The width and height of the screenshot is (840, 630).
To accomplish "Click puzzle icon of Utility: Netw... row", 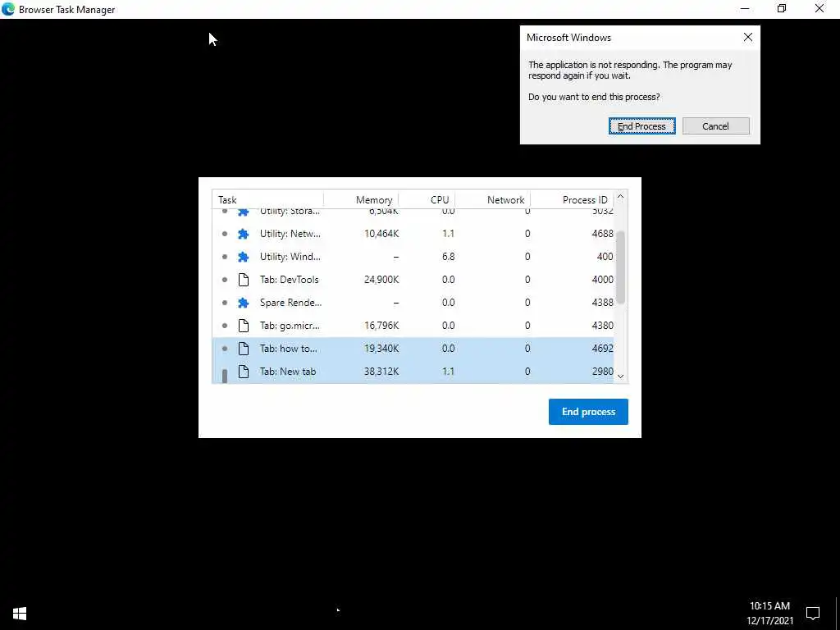I will pos(243,234).
